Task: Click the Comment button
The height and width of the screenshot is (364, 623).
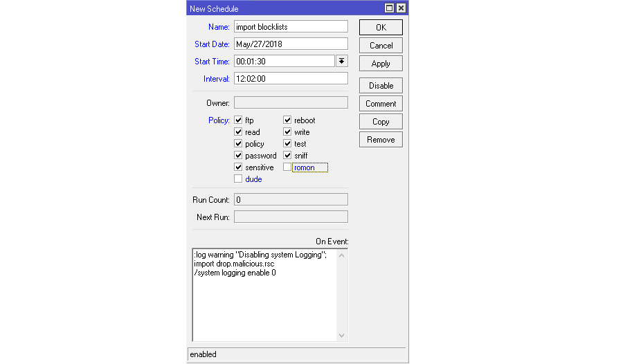Action: pyautogui.click(x=381, y=104)
